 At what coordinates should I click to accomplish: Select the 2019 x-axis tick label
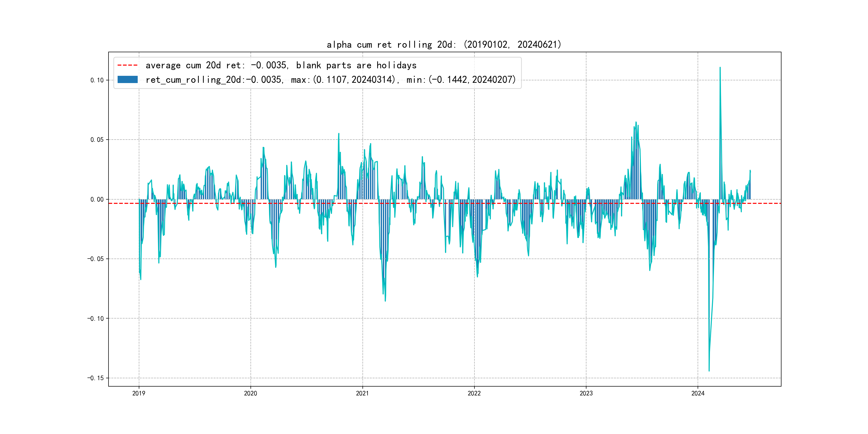point(139,393)
